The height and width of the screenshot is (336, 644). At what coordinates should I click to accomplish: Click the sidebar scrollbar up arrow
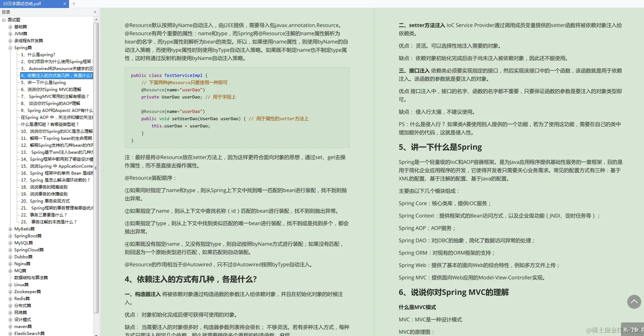pos(96,19)
